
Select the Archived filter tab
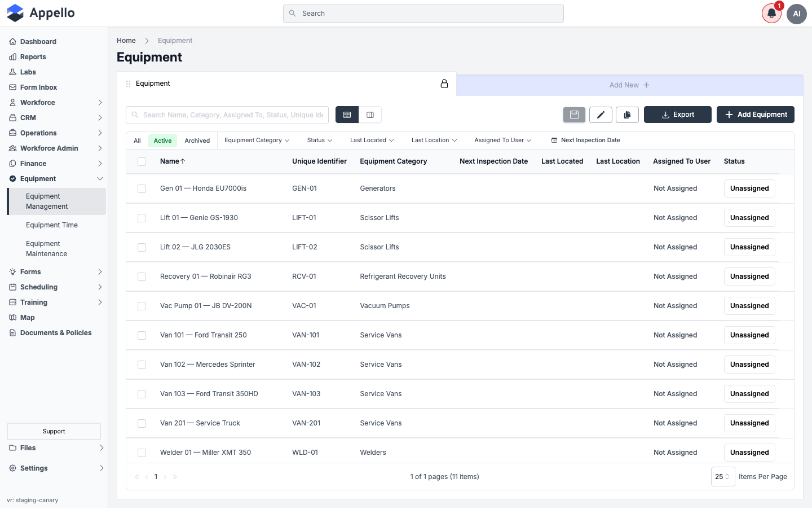pyautogui.click(x=197, y=141)
